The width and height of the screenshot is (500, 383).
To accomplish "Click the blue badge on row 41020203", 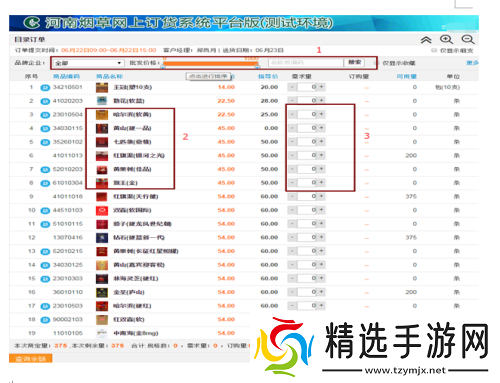I will click(x=45, y=101).
